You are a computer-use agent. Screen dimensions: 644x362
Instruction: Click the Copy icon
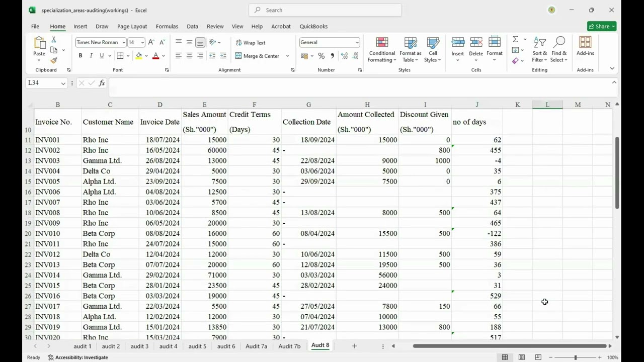point(54,50)
